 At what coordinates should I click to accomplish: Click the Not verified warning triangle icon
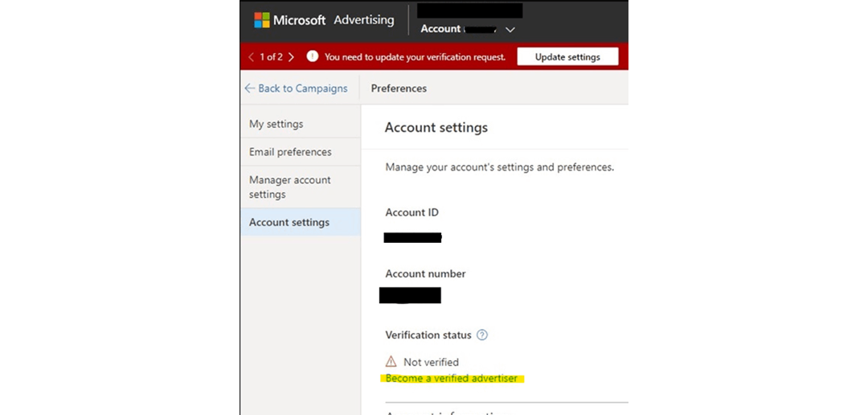391,362
